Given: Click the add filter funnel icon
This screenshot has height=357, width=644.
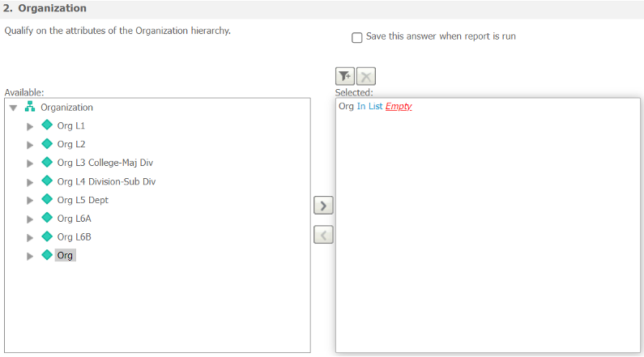Looking at the screenshot, I should click(x=345, y=76).
